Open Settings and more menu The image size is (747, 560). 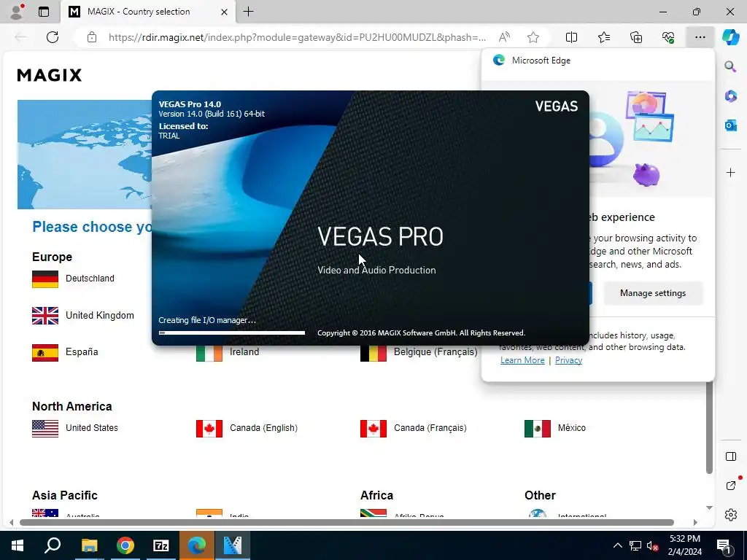700,37
